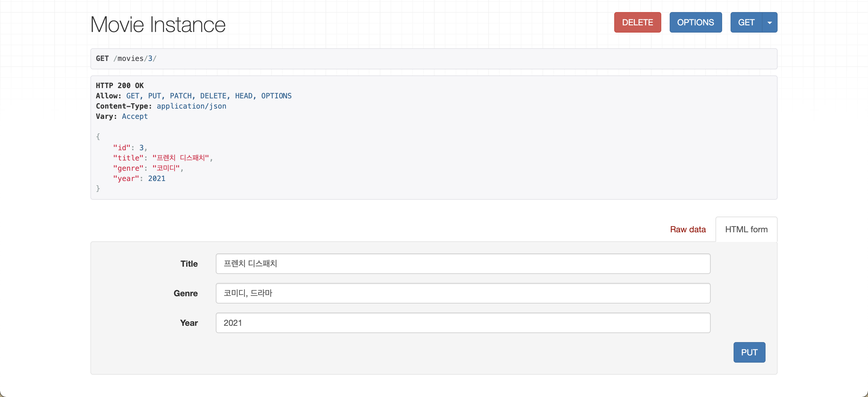Submit the form with PUT button

749,352
